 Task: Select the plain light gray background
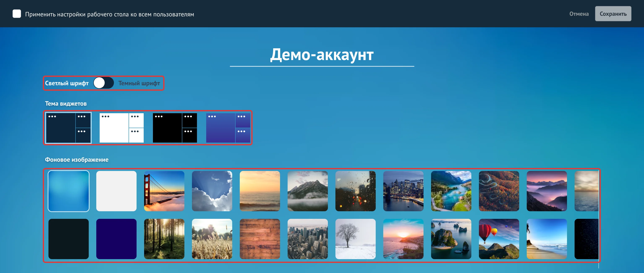pyautogui.click(x=116, y=191)
